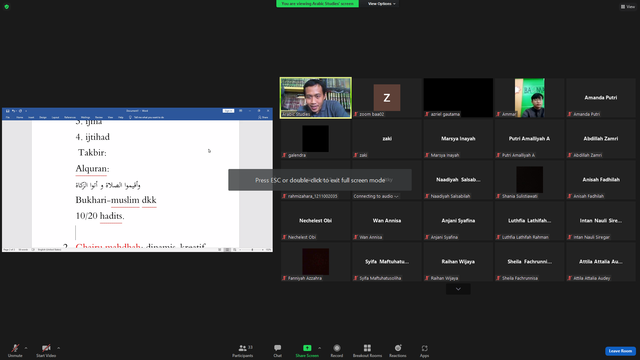Click '10/20 hadits.' line in document
Viewport: 640px width, 360px height.
(x=100, y=216)
